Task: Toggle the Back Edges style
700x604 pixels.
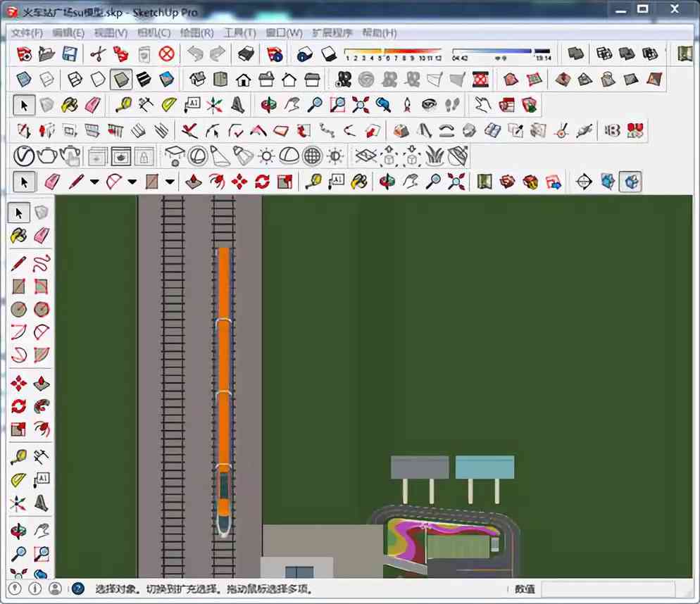Action: tap(47, 80)
